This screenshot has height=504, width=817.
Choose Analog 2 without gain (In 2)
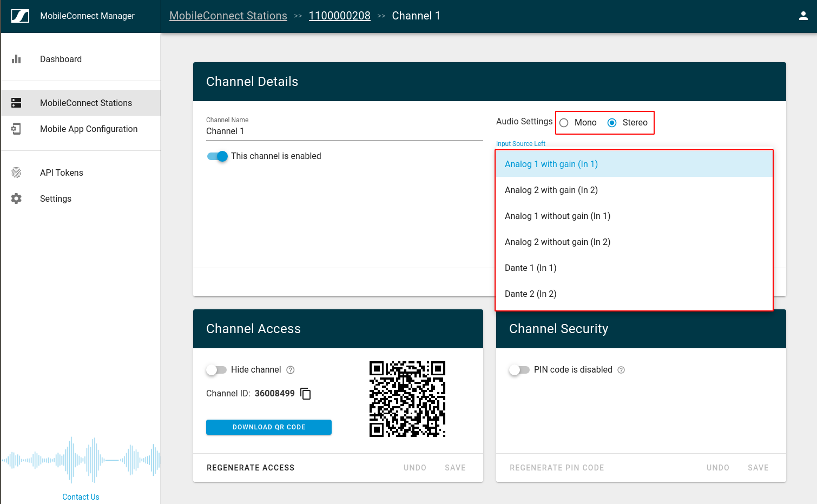tap(634, 242)
